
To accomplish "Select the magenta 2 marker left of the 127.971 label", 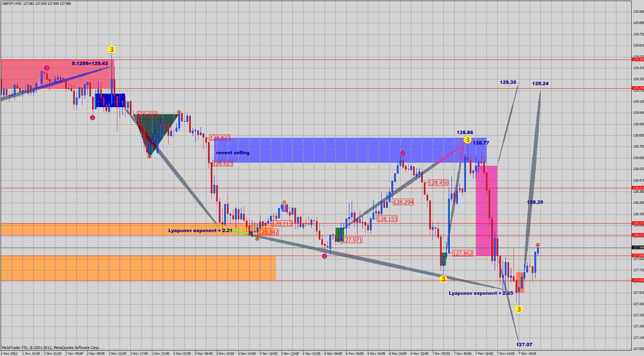I will [x=324, y=256].
